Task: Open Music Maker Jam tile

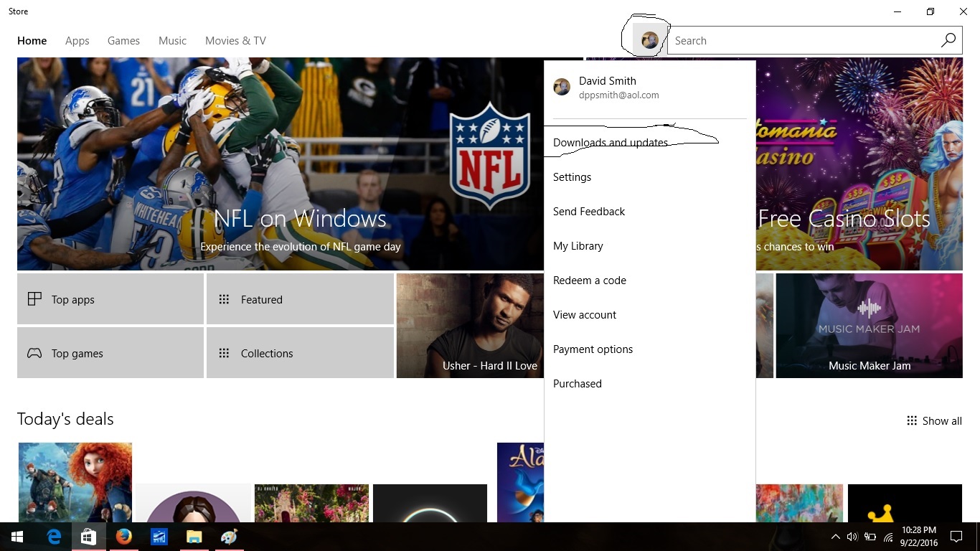Action: [x=869, y=326]
